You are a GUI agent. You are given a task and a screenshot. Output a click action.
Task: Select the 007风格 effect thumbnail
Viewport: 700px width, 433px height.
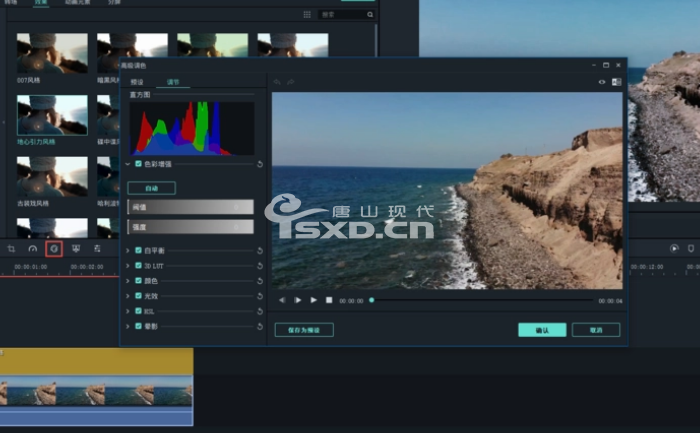(52, 53)
